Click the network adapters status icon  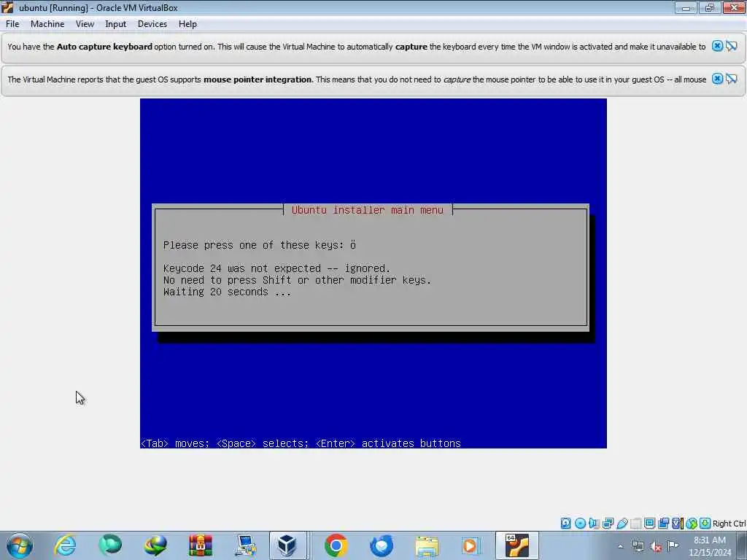(x=608, y=524)
